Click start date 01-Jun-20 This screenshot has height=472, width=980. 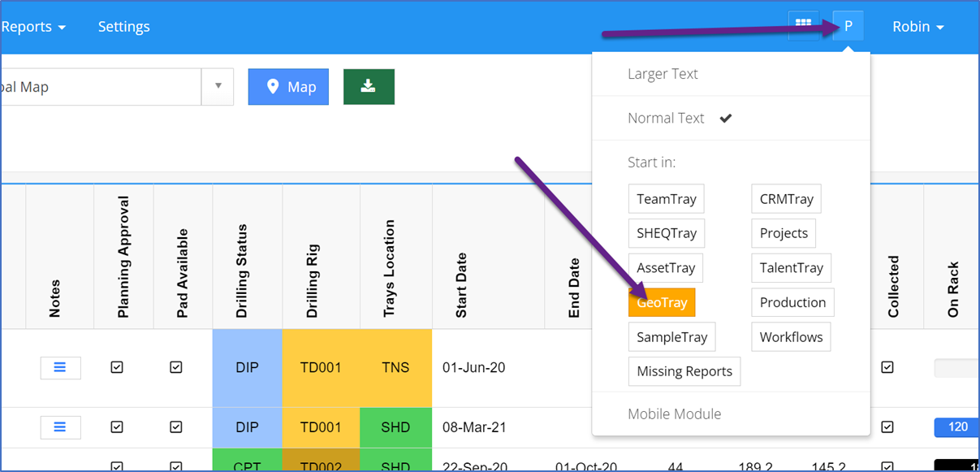(473, 368)
